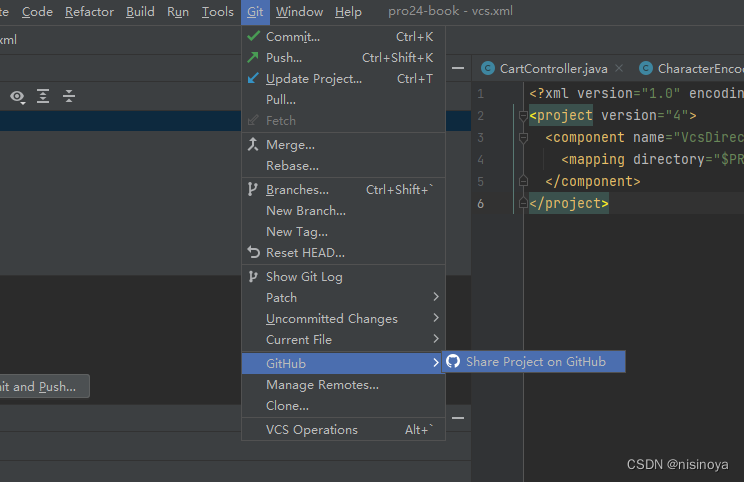This screenshot has width=744, height=482.
Task: Click line number 4 in the gutter
Action: [481, 159]
